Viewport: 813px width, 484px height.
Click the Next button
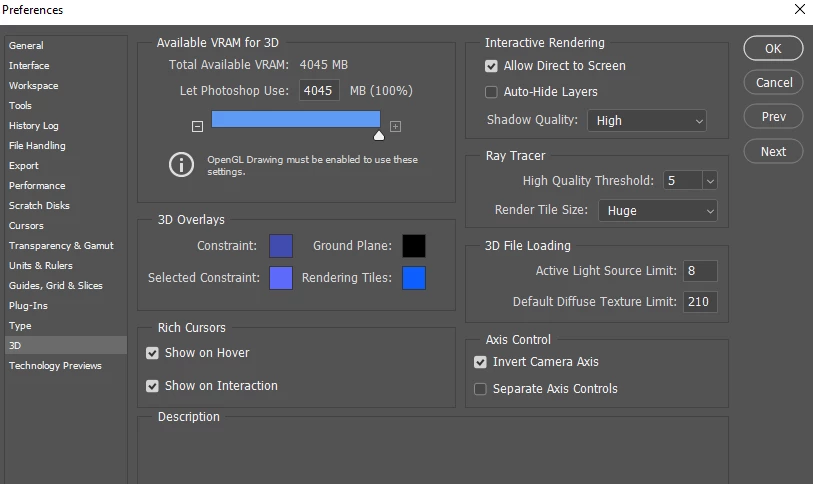pyautogui.click(x=773, y=151)
